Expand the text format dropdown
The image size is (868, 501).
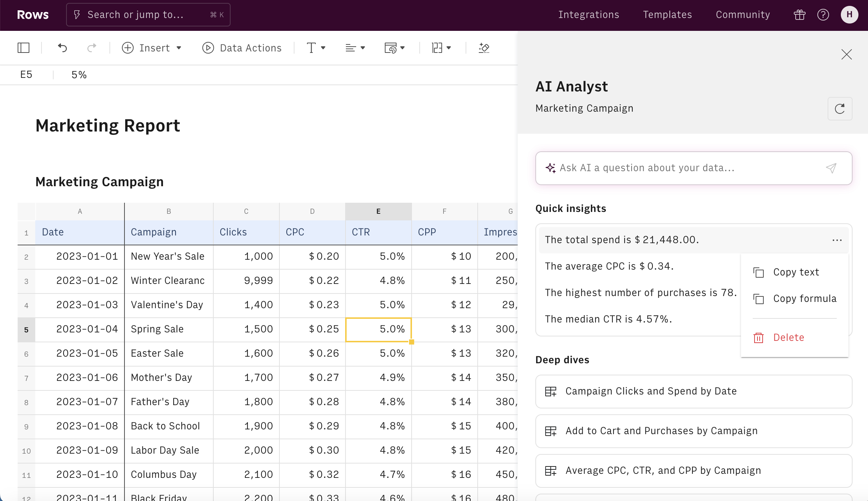(316, 48)
